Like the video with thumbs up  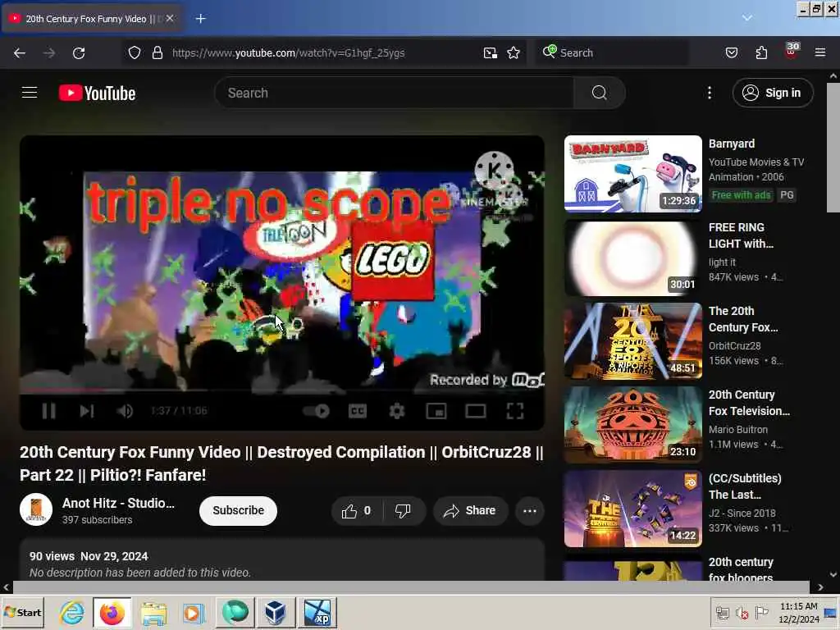(357, 510)
